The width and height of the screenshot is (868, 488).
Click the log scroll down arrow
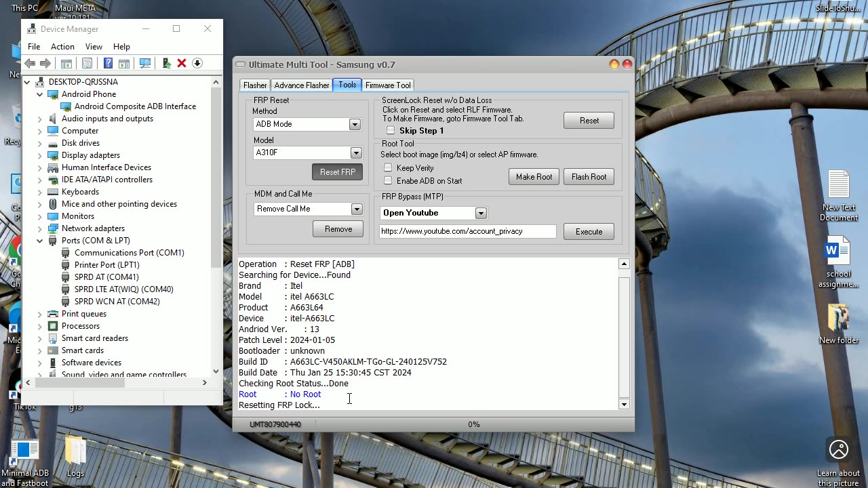click(x=624, y=405)
